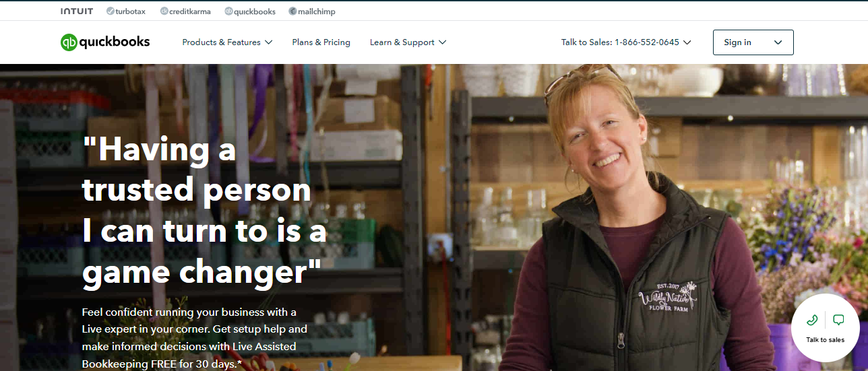This screenshot has width=868, height=371.
Task: Expand Talk to Sales phone dropdown
Action: point(687,42)
